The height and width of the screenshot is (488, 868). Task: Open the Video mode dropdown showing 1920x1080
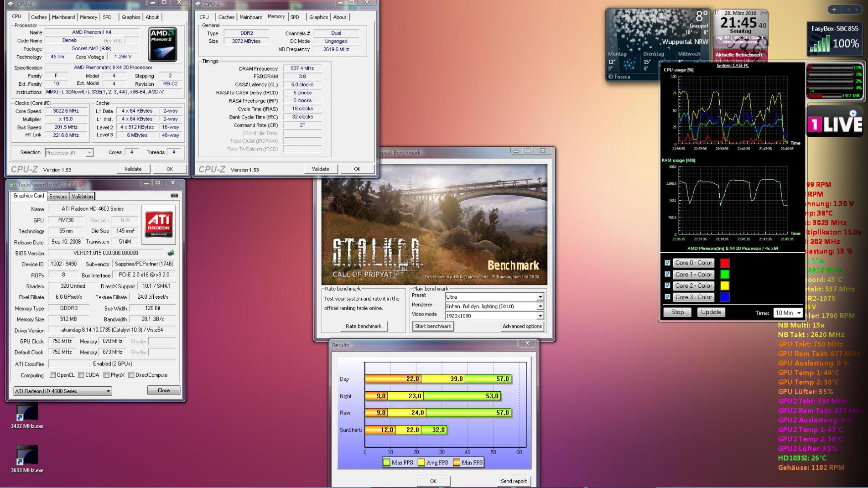(x=494, y=316)
